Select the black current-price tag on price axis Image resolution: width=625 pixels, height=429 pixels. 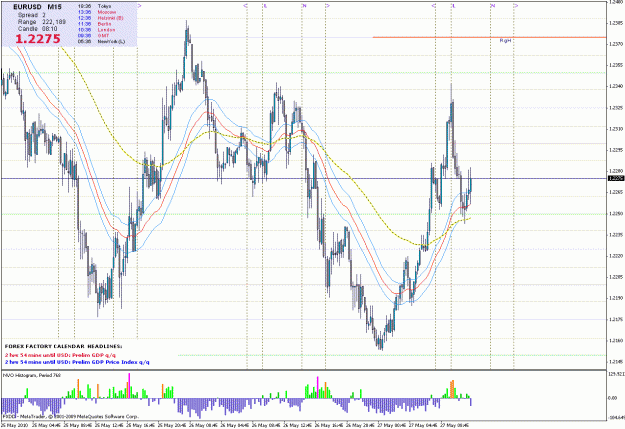tap(616, 178)
